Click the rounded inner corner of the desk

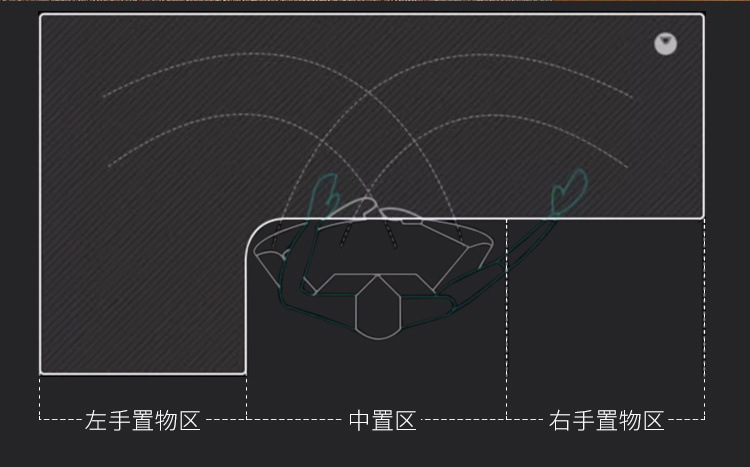point(256,231)
